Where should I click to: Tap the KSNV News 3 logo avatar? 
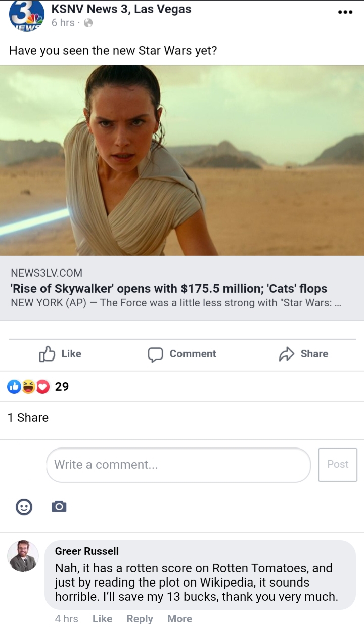click(26, 15)
